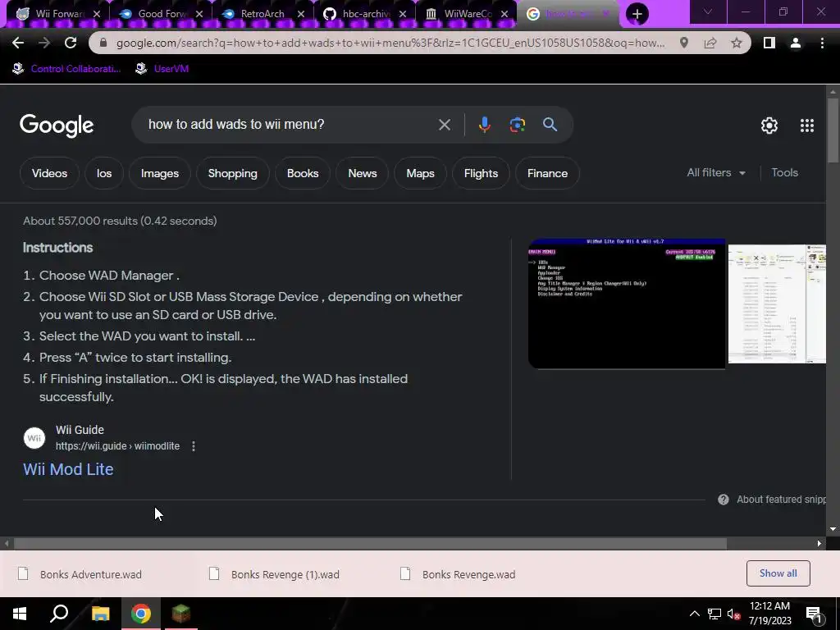
Task: Filter results by Flights
Action: tap(481, 173)
